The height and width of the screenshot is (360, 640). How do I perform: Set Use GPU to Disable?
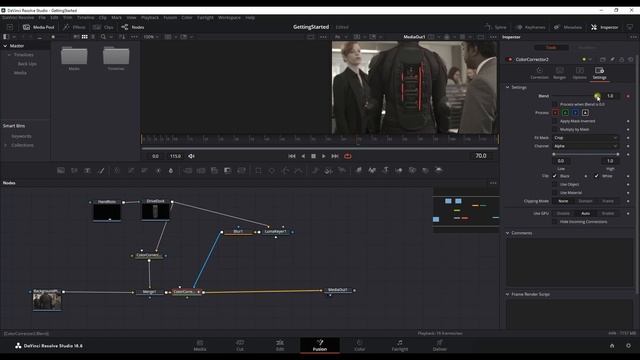pyautogui.click(x=563, y=213)
